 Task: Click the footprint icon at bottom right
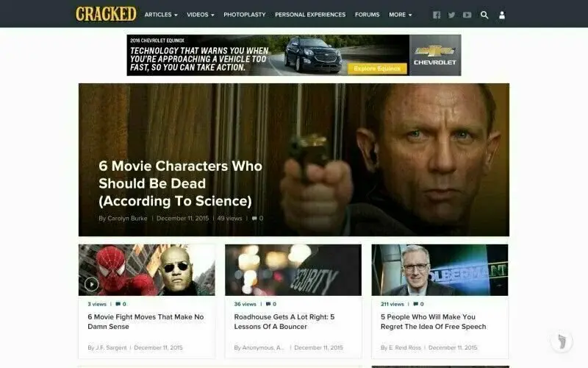(x=562, y=342)
